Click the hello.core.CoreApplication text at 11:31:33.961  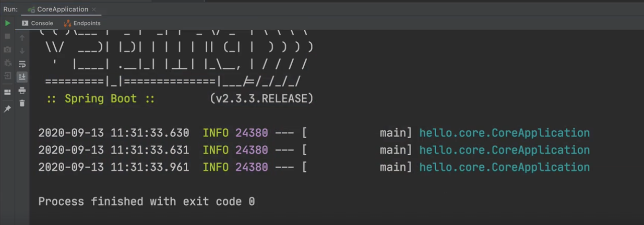[x=505, y=167]
